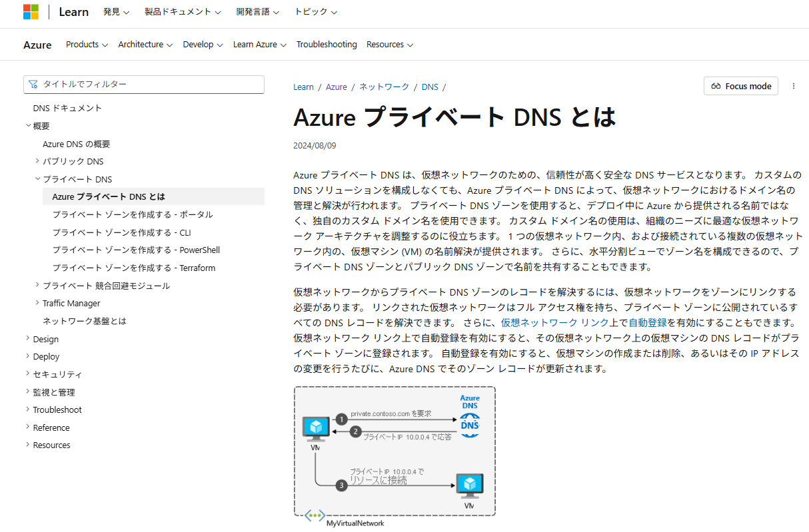Open ネットワーク基盤とは page
The width and height of the screenshot is (809, 532).
(85, 321)
